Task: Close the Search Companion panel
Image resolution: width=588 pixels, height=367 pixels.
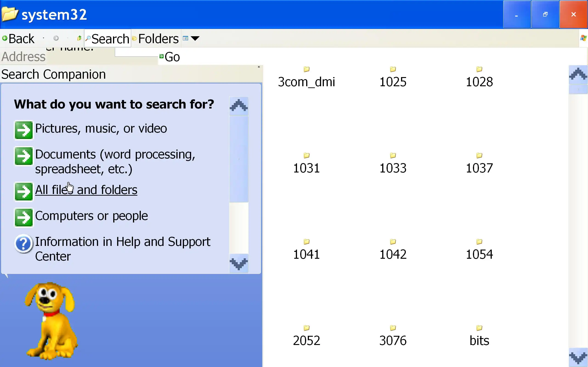Action: pos(259,67)
